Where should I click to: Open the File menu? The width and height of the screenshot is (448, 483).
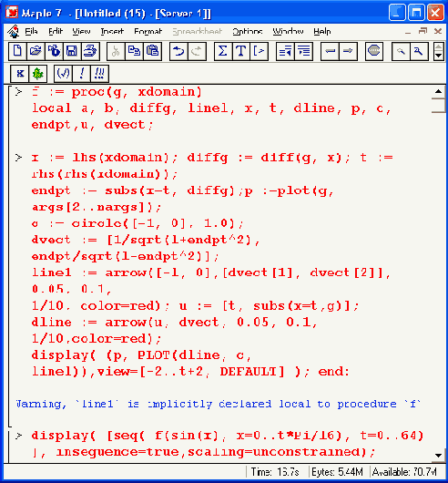pos(31,31)
